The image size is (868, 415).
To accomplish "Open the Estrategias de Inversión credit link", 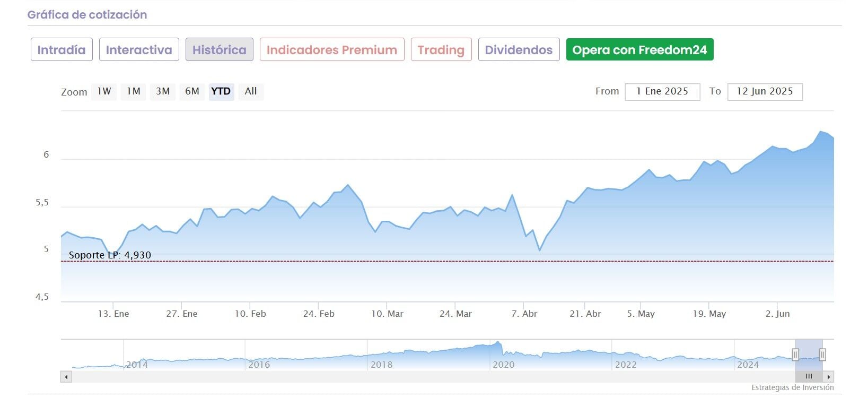I will coord(792,387).
